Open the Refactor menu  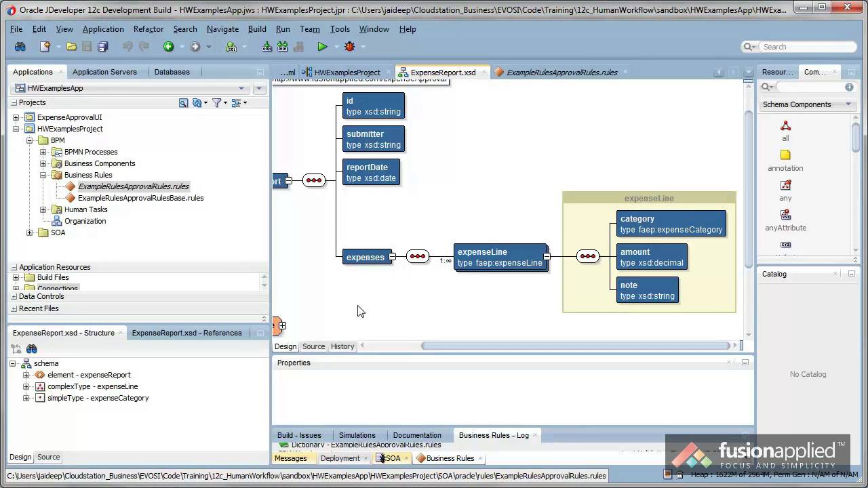click(x=149, y=29)
